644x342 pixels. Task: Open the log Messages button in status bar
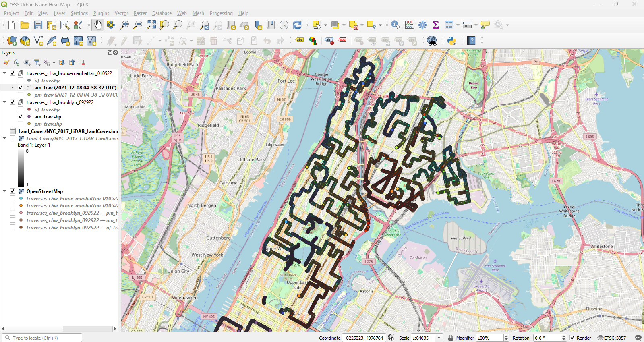638,338
